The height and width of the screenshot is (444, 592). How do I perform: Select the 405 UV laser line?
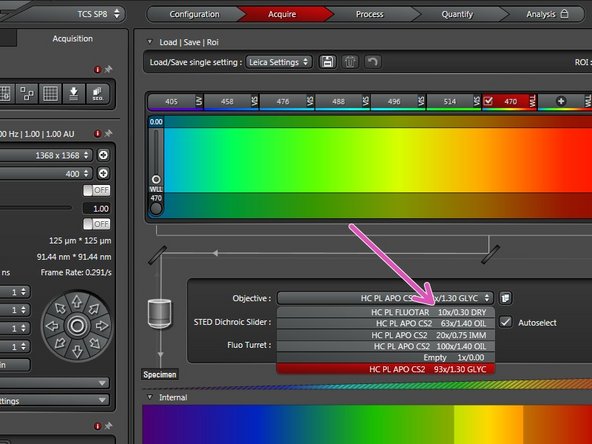point(175,101)
